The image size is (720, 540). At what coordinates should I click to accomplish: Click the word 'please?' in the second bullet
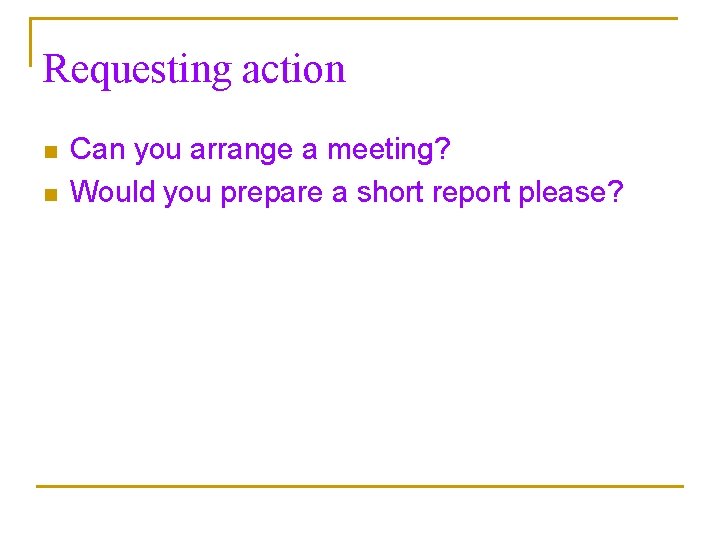point(572,192)
